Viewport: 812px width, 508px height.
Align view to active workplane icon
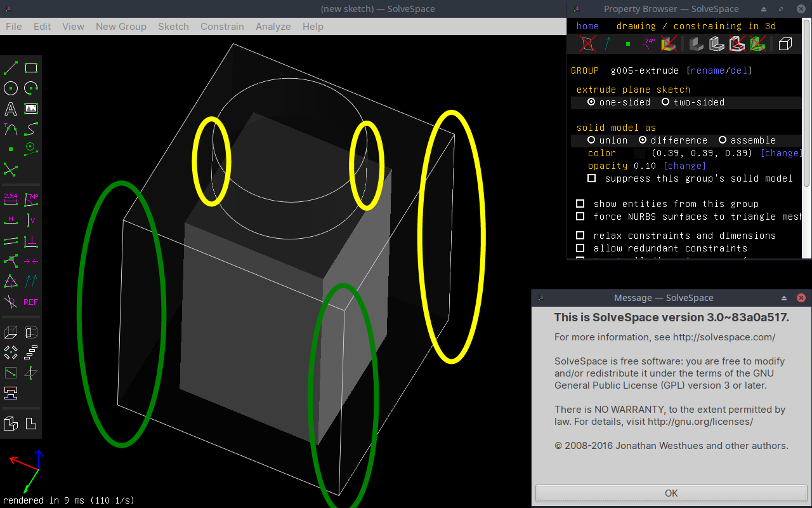point(31,424)
